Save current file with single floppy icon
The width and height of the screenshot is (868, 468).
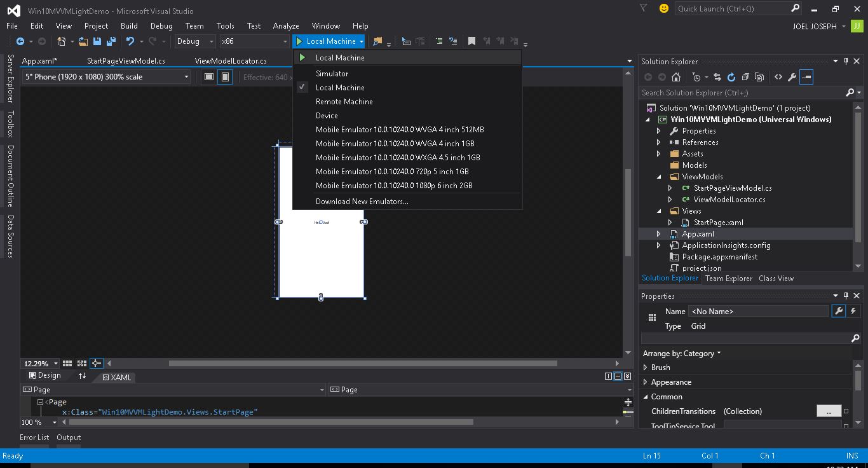[x=97, y=41]
